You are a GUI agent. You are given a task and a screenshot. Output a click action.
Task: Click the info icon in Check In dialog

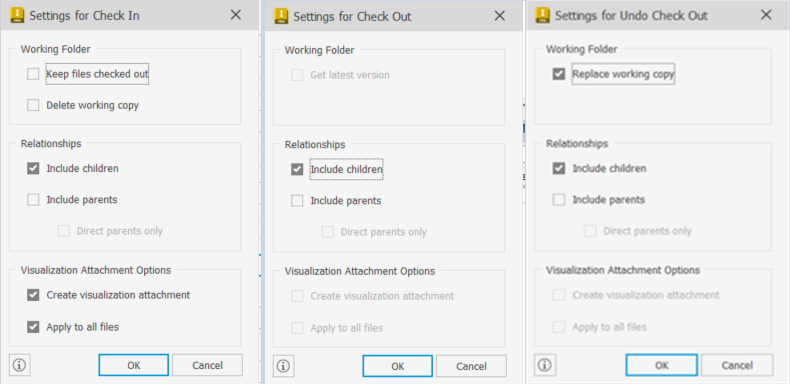tap(20, 365)
